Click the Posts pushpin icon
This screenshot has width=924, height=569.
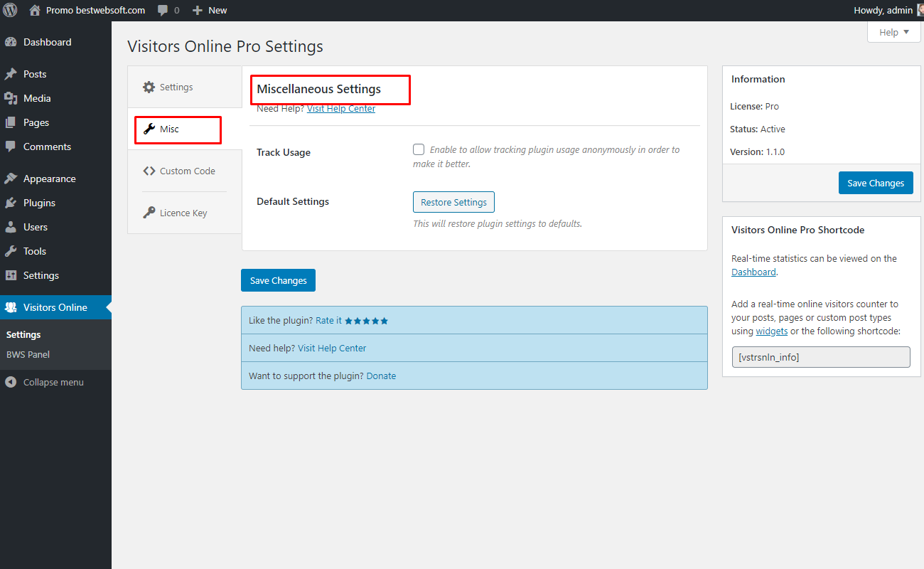pos(11,74)
